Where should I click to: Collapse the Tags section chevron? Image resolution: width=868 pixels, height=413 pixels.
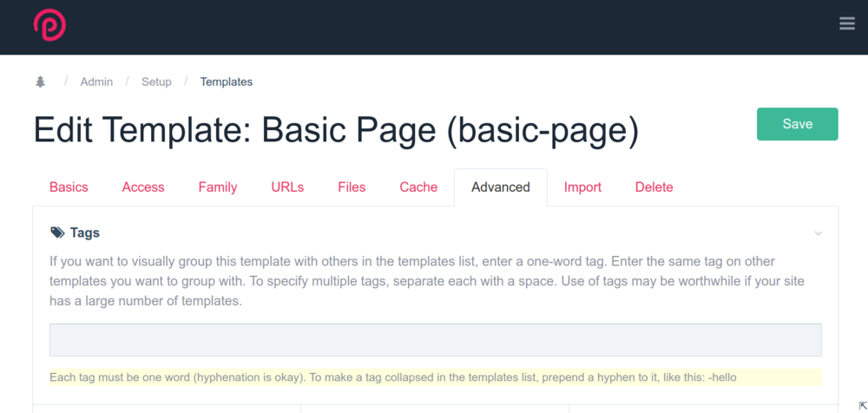pyautogui.click(x=818, y=233)
